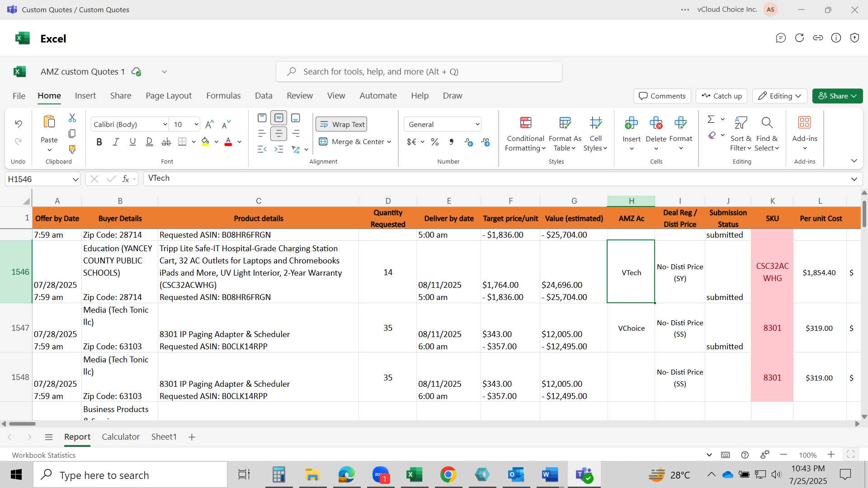The image size is (868, 488).
Task: Expand the Merge & Center options
Action: (389, 142)
